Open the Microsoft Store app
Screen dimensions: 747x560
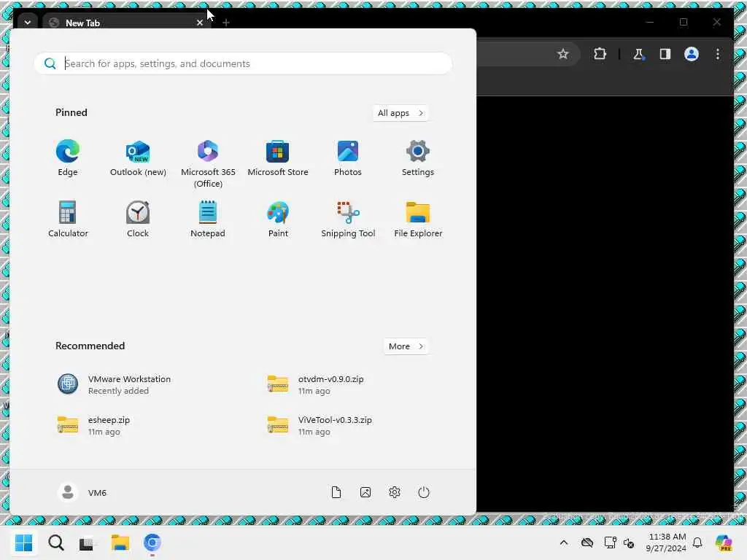[x=278, y=158]
